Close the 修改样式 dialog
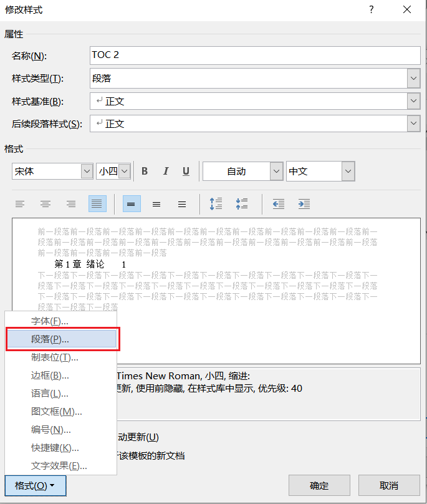Screen dimensions: 427x504 407,9
